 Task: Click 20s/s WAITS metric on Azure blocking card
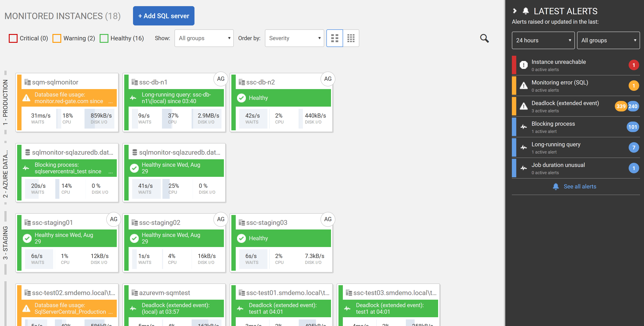[x=38, y=189]
